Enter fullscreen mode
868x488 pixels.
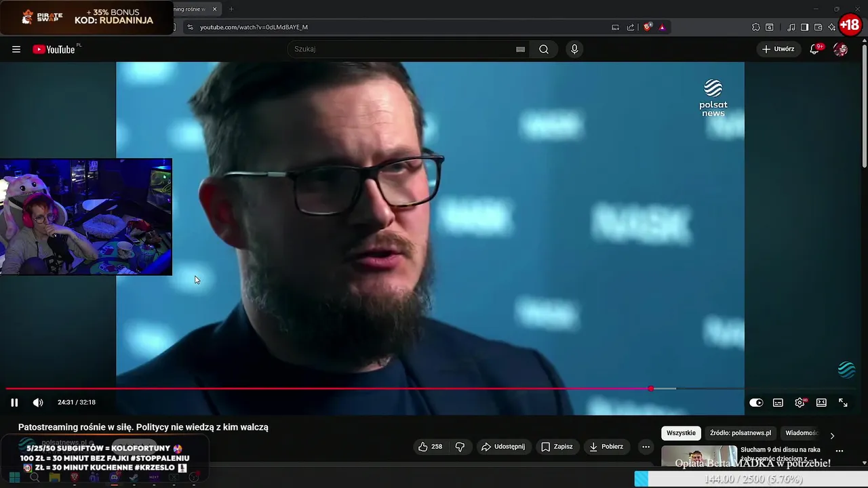tap(843, 403)
